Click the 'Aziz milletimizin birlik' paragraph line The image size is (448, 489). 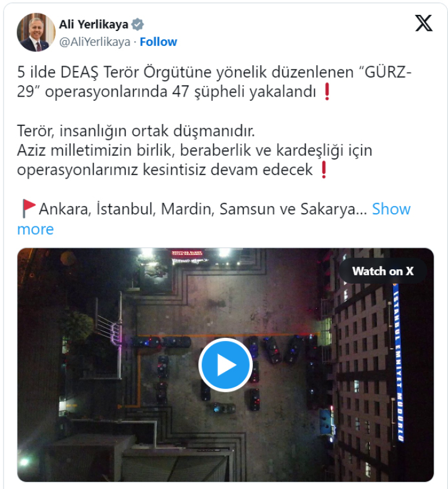tap(195, 150)
